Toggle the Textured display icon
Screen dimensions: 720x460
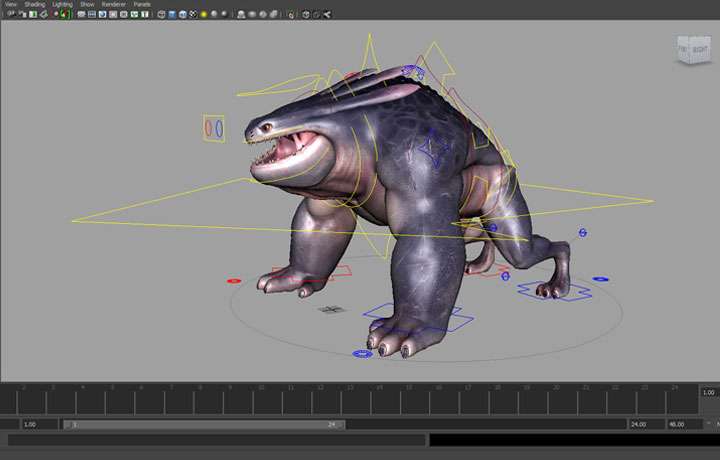coord(193,14)
